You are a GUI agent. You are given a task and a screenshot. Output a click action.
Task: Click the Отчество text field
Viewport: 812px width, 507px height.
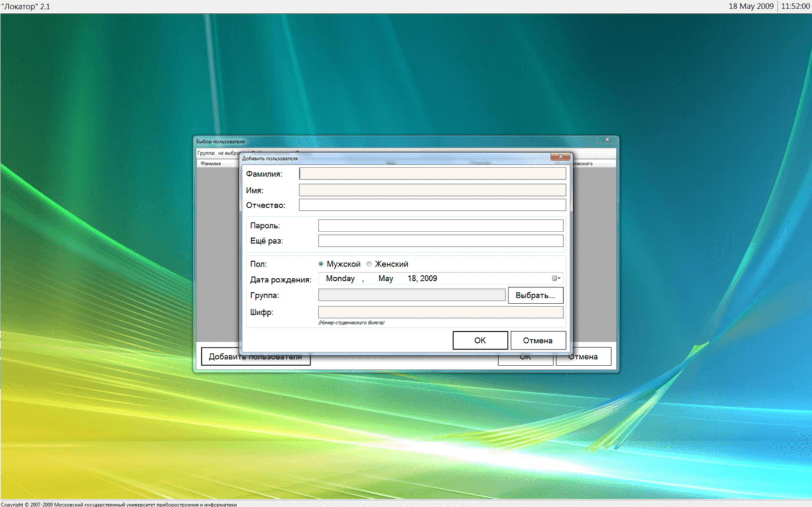[x=432, y=205]
